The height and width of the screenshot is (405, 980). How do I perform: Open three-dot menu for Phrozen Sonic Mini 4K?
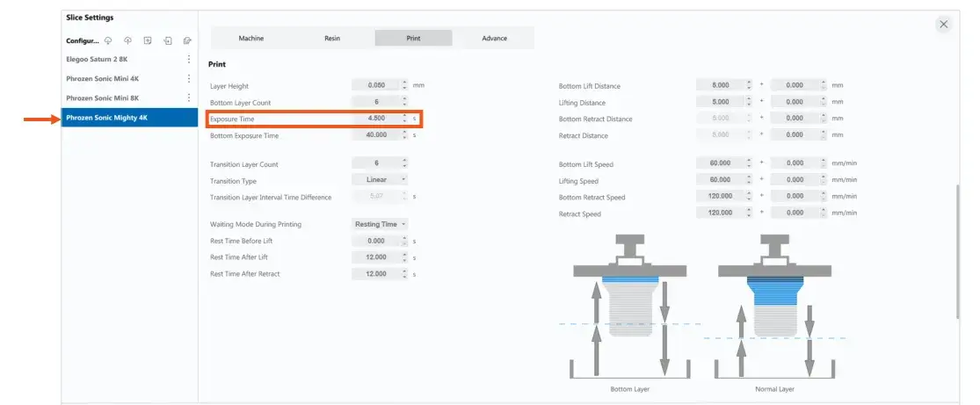click(188, 79)
